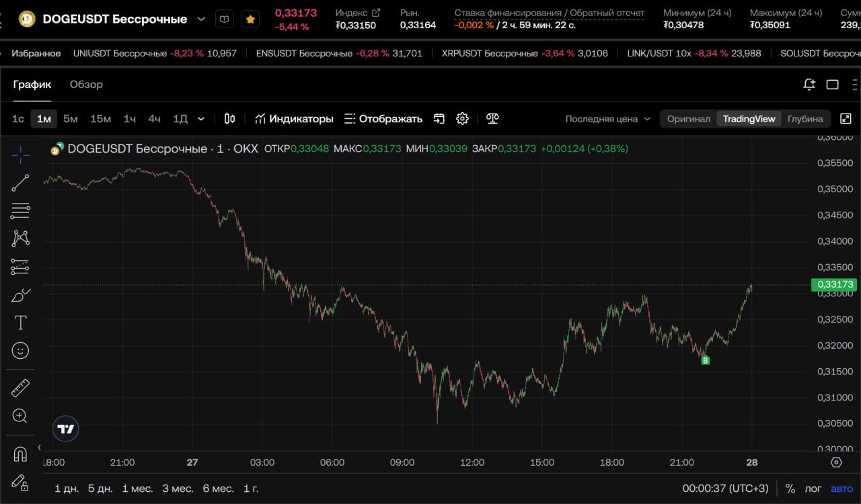861x504 pixels.
Task: Expand the Отображать display options
Action: click(x=383, y=119)
